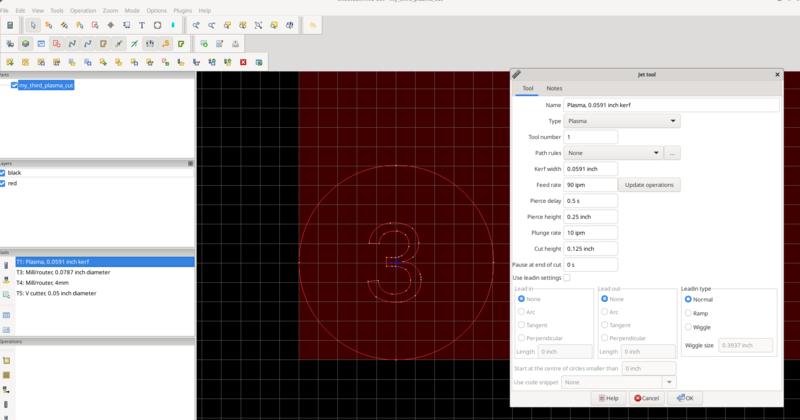800x420 pixels.
Task: Click the grey cylinder mill tool icon atop Tools sidebar
Action: (6, 265)
